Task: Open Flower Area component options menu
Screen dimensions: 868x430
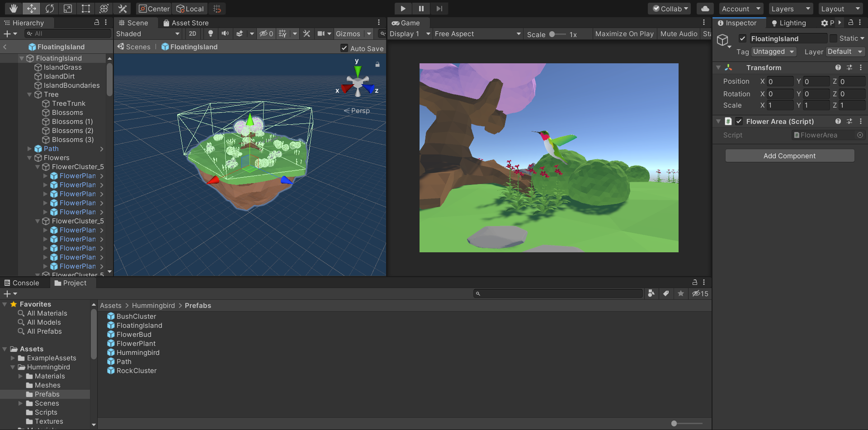Action: (861, 121)
